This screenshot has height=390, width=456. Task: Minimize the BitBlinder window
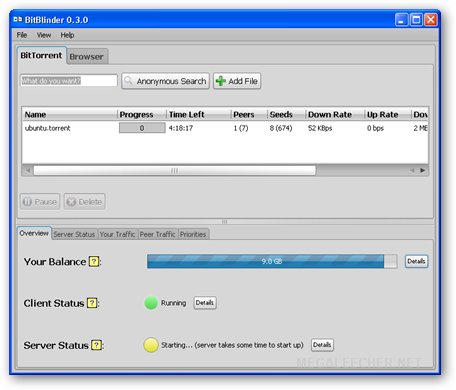(x=401, y=20)
